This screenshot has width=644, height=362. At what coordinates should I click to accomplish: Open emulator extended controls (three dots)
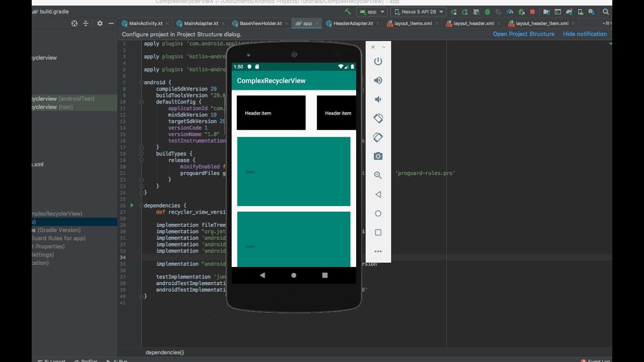point(378,251)
